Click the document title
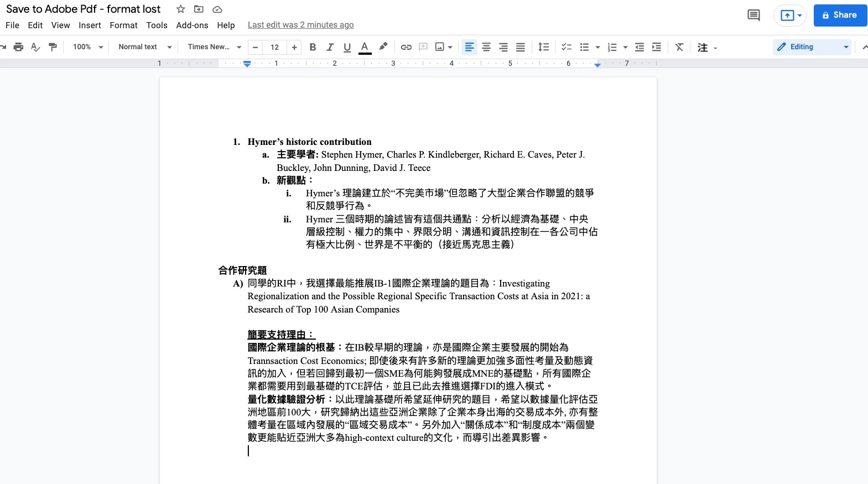This screenshot has height=484, width=868. [83, 9]
